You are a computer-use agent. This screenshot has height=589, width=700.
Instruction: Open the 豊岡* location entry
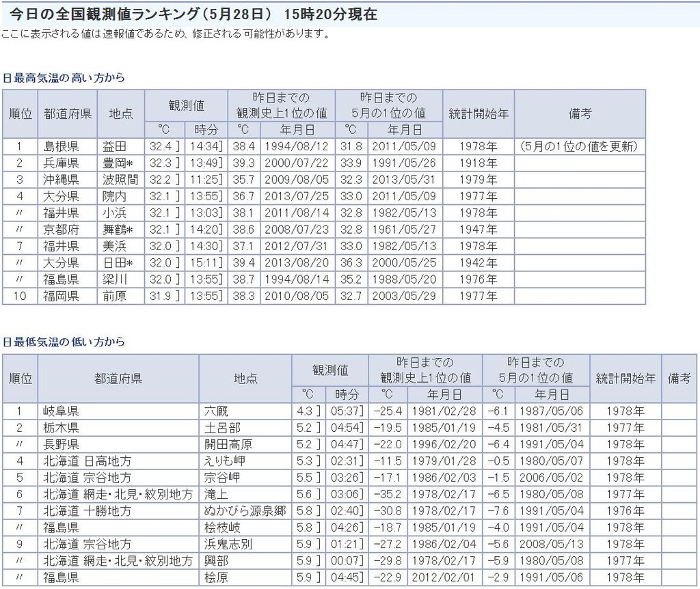pyautogui.click(x=119, y=163)
